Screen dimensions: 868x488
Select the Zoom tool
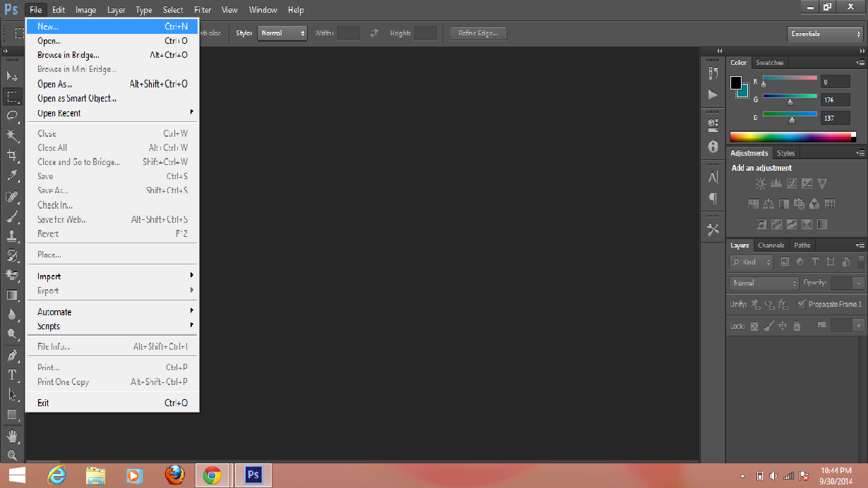pos(12,456)
